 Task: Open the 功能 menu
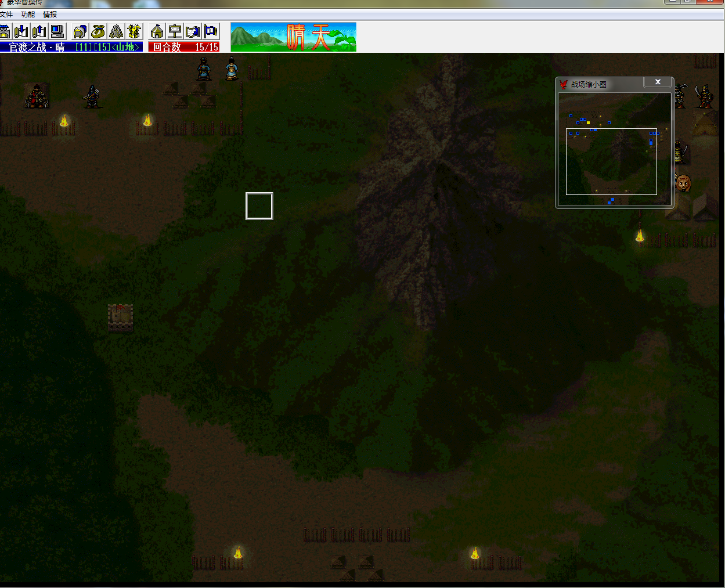(x=28, y=15)
